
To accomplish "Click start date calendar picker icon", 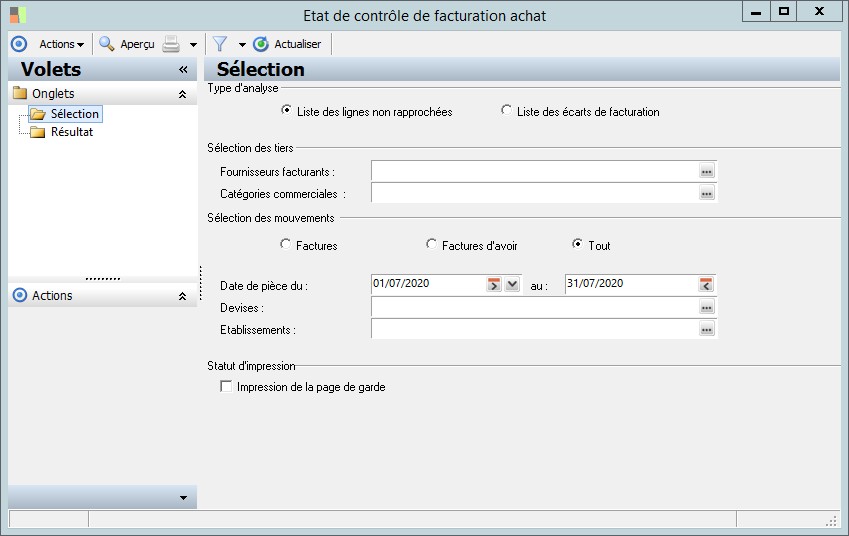I will click(x=494, y=284).
